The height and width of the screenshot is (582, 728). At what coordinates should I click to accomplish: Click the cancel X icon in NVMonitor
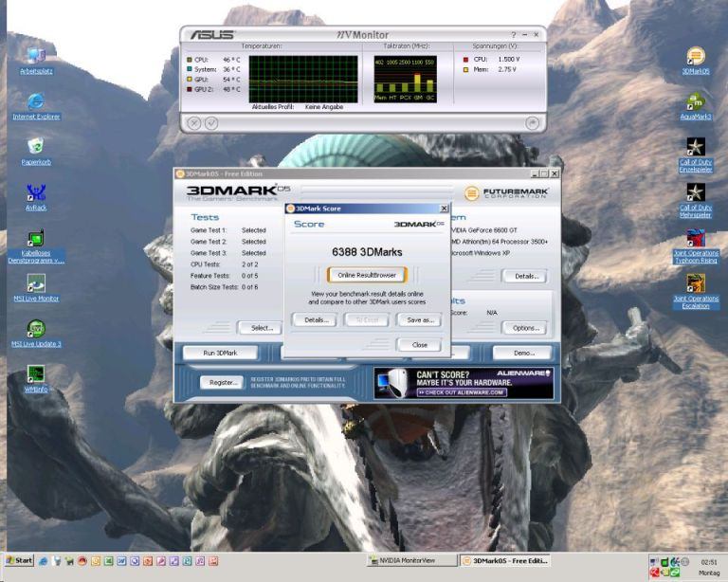194,123
